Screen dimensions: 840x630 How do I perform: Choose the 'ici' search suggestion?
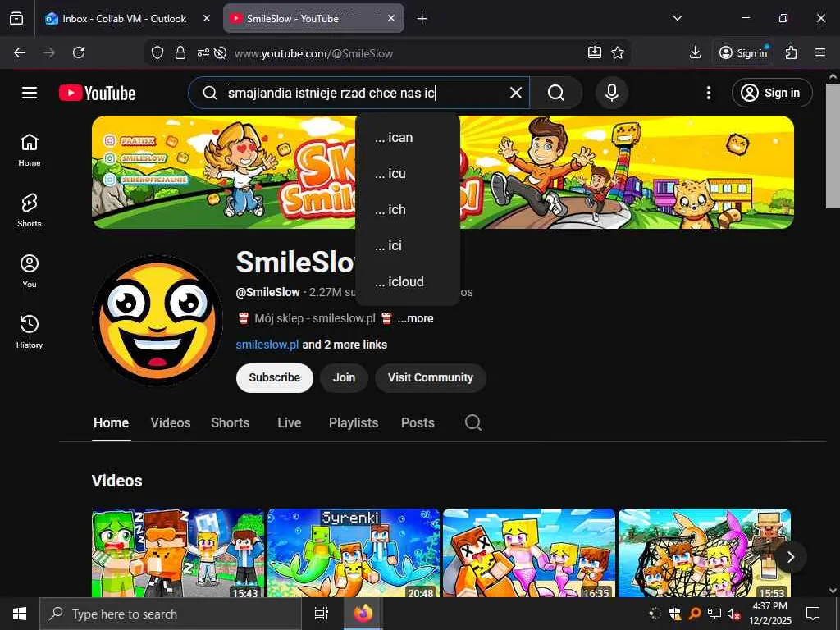tap(408, 245)
